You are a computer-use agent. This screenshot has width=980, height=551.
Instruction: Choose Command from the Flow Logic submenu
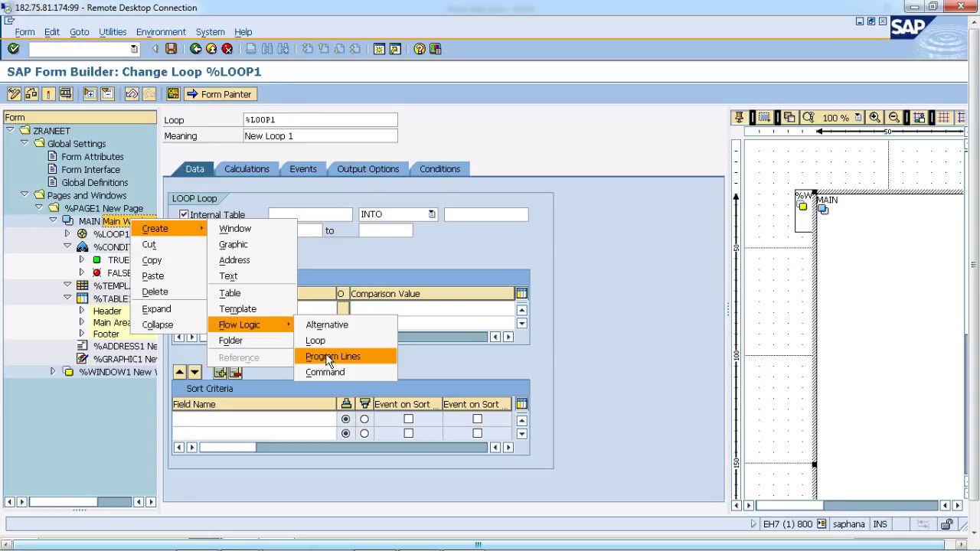pyautogui.click(x=345, y=372)
